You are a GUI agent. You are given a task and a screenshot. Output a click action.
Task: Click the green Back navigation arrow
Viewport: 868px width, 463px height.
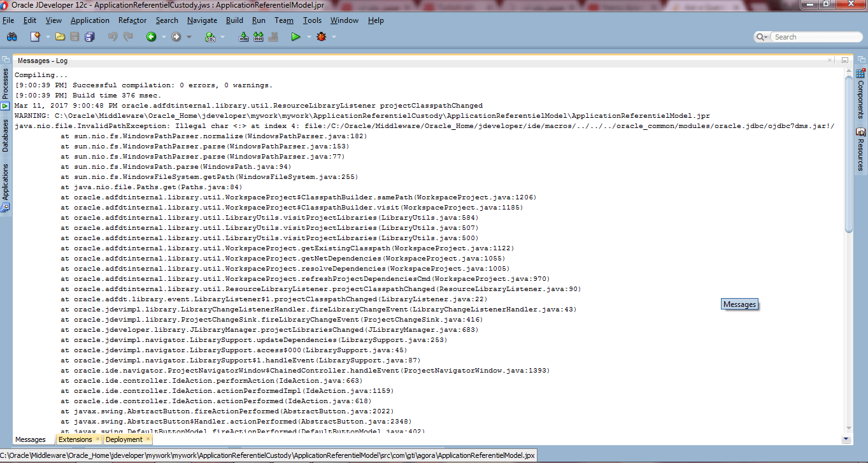pyautogui.click(x=151, y=37)
